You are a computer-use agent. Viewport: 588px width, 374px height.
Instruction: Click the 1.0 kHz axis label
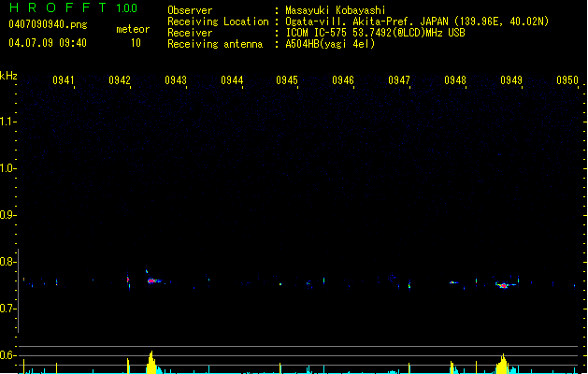[x=7, y=168]
